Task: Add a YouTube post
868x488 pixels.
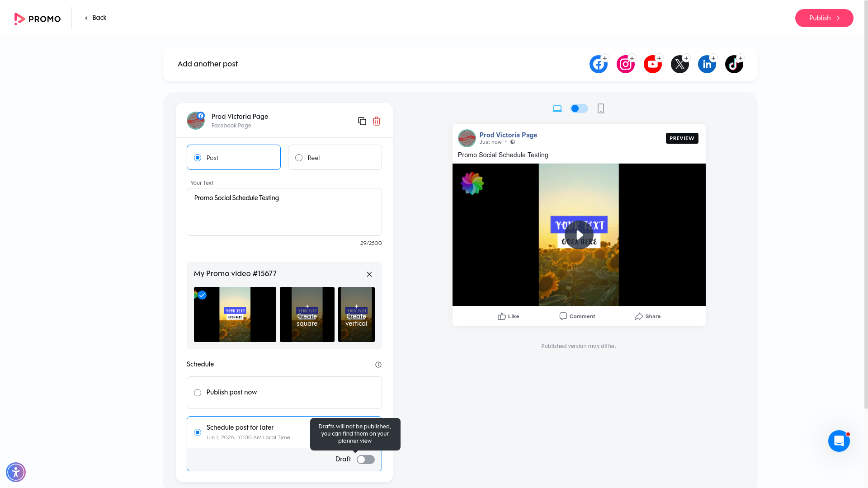Action: [x=652, y=64]
